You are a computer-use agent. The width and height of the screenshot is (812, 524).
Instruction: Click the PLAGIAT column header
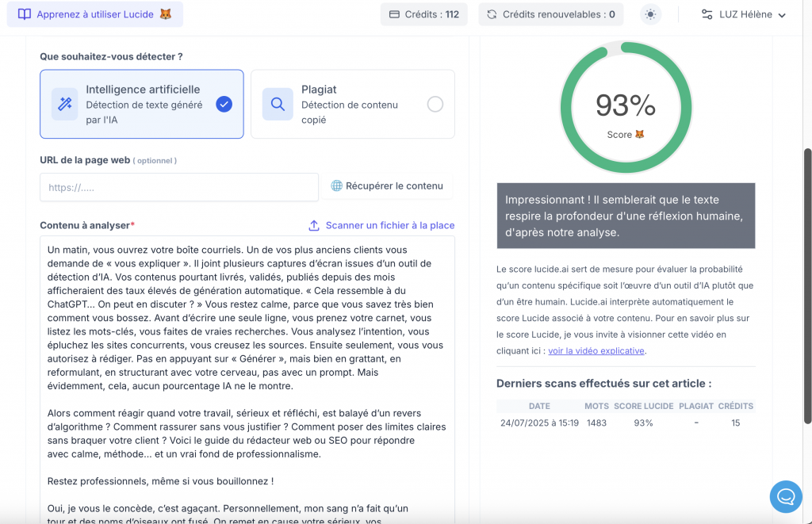point(696,406)
